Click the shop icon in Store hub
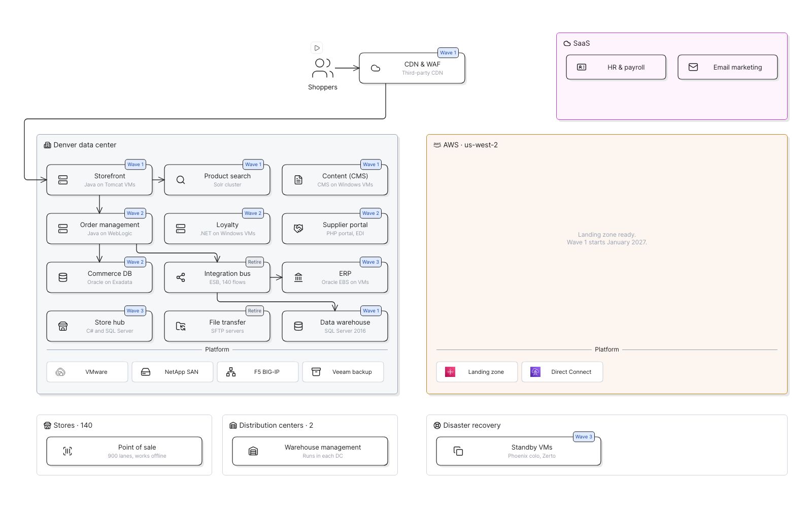812x508 pixels. point(63,326)
